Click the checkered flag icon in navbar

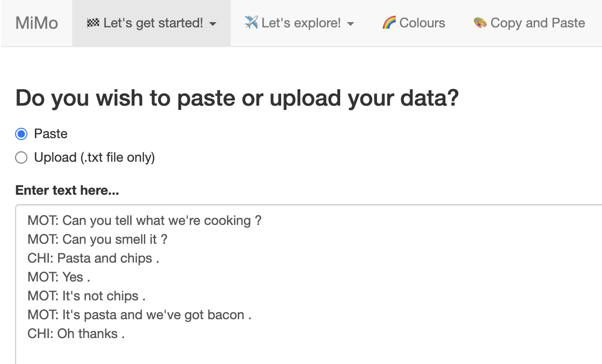pos(93,23)
